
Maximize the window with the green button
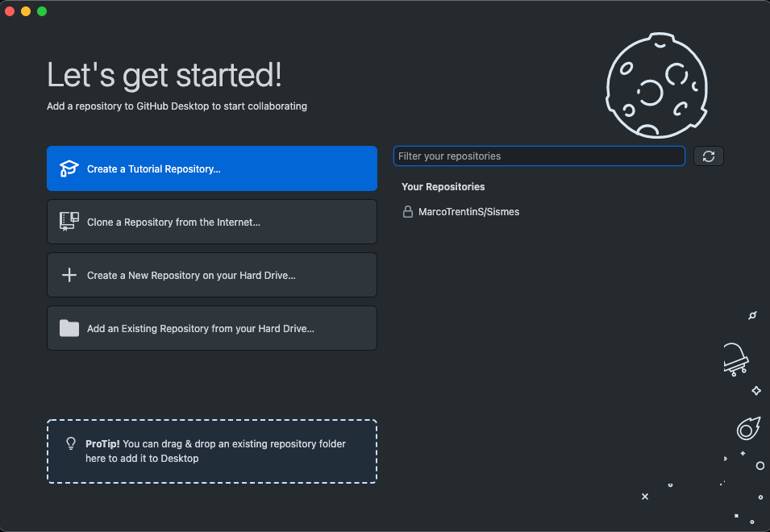coord(42,10)
